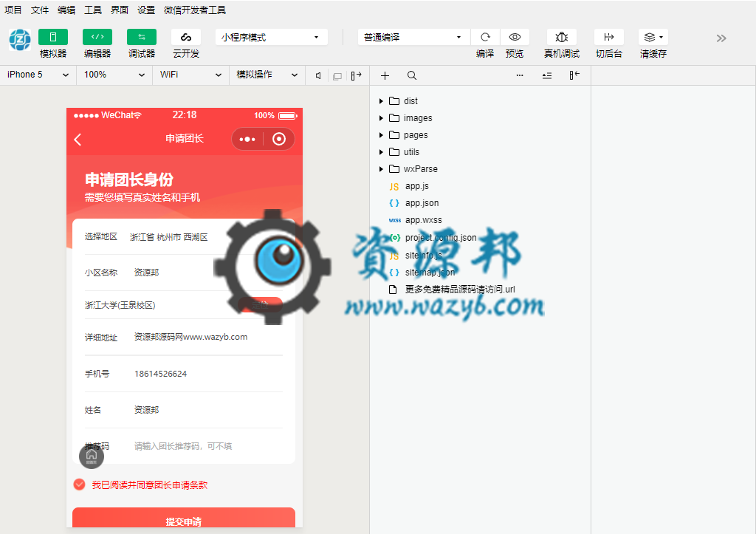
Task: Open mini program three-dot capsule menu
Action: 247,140
